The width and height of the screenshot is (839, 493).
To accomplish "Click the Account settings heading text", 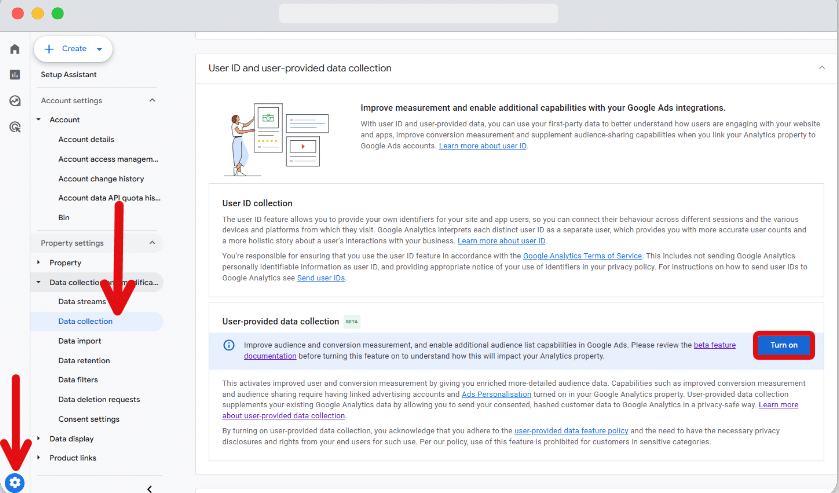I will [x=71, y=100].
